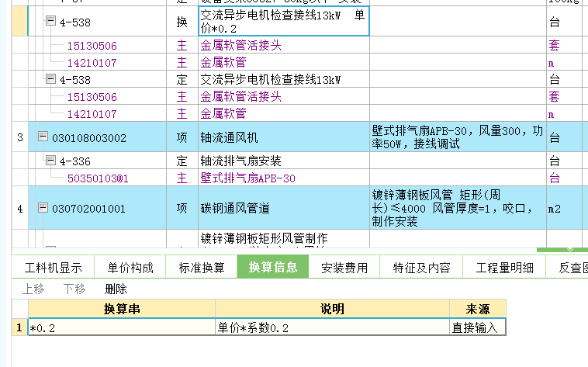Open the 标准换算 tab

coord(202,268)
